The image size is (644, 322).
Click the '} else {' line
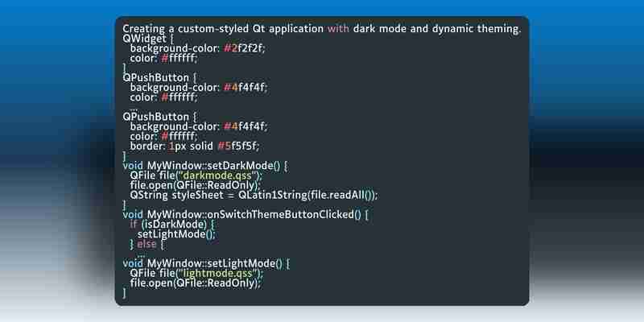(147, 245)
